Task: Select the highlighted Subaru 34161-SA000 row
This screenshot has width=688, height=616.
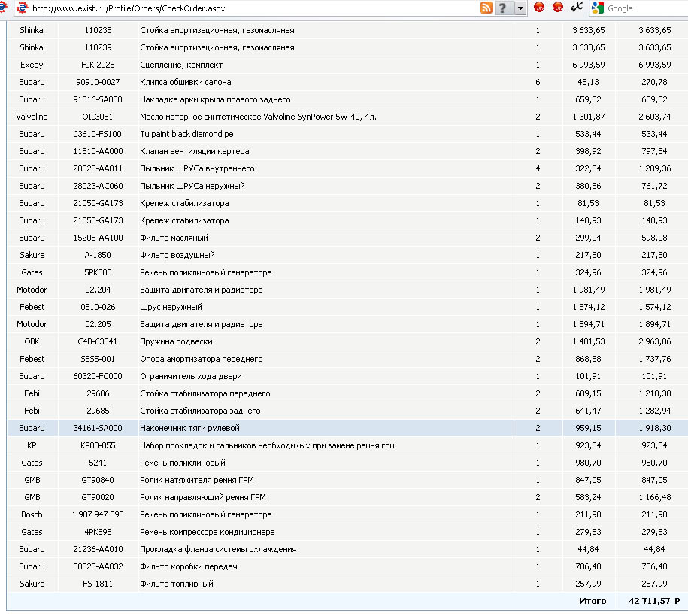Action: pyautogui.click(x=189, y=428)
